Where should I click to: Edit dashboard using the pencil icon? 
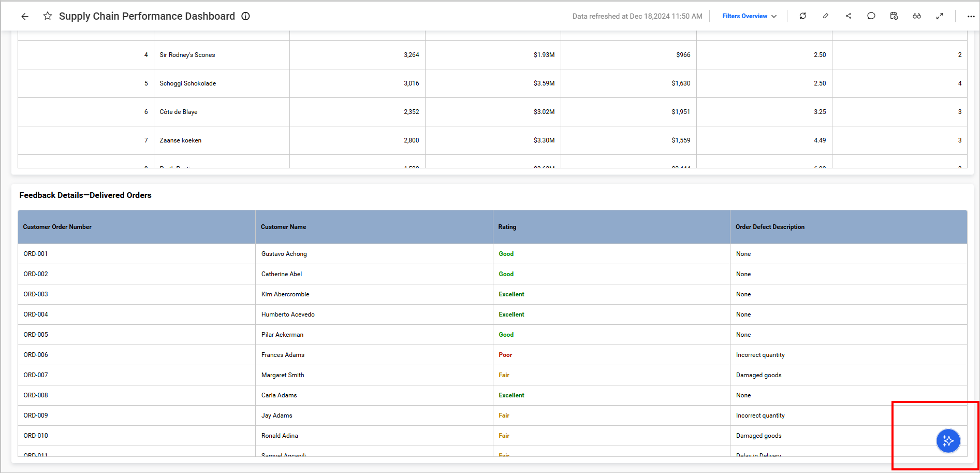coord(826,16)
